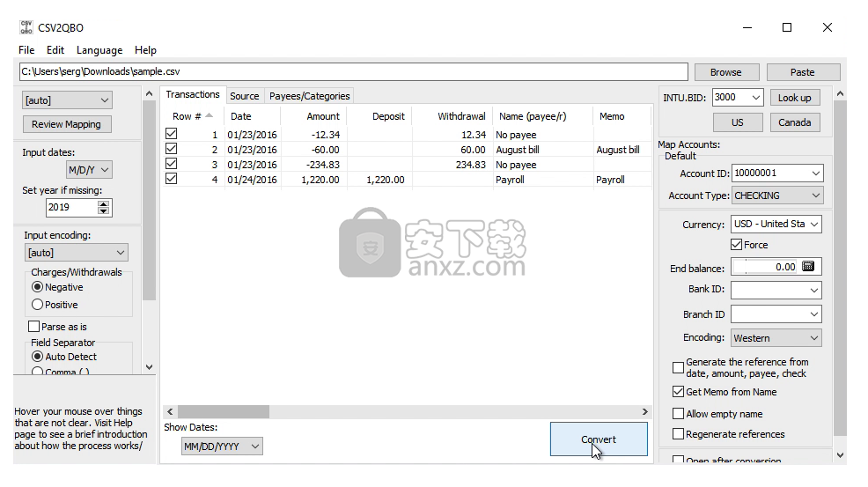Select Positive charges/withdrawals radio
This screenshot has width=868, height=487.
(x=37, y=305)
